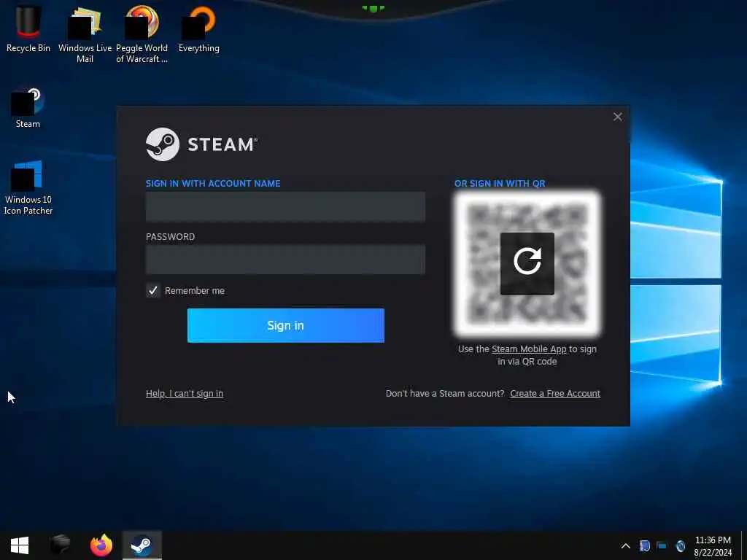Screen dimensions: 747x560
Task: Open Help, I can't sign in link
Action: click(185, 393)
